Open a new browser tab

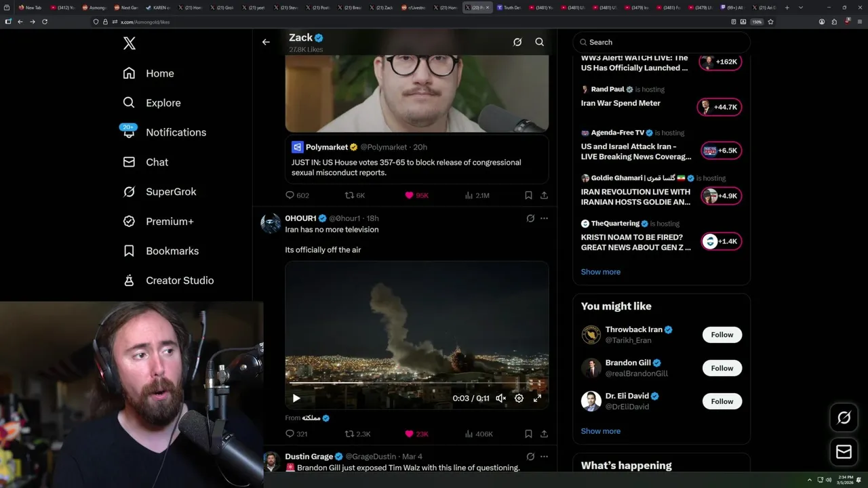787,7
